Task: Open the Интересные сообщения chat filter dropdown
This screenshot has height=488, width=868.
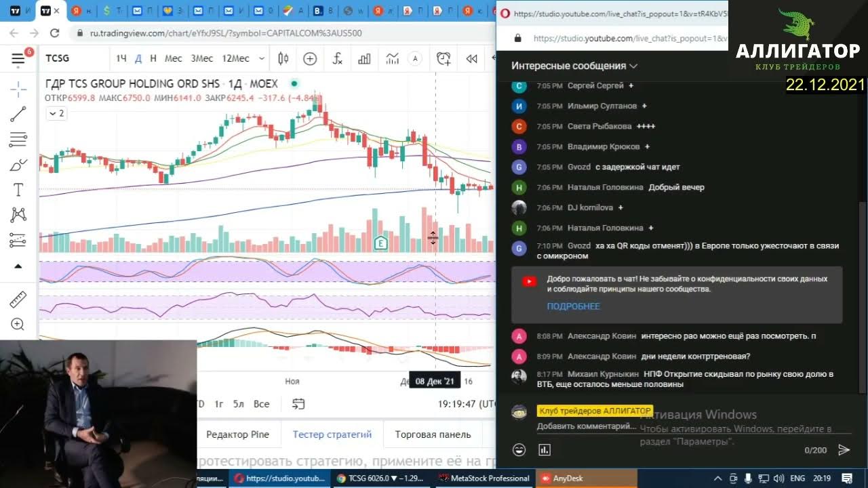Action: coord(574,66)
